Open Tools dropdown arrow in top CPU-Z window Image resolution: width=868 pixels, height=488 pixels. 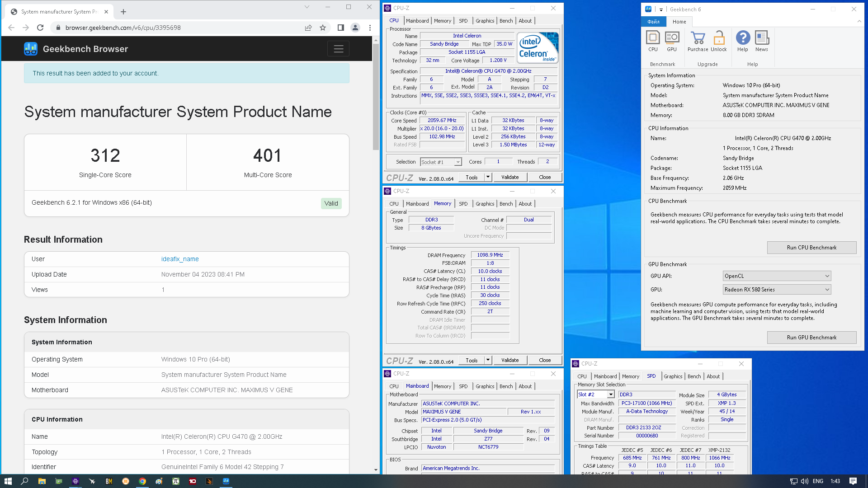click(x=488, y=178)
